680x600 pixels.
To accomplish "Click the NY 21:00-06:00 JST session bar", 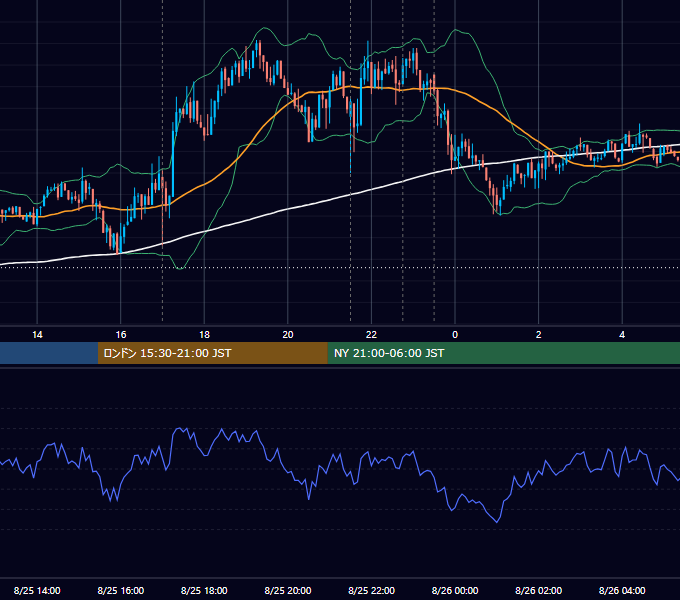I will [x=503, y=353].
